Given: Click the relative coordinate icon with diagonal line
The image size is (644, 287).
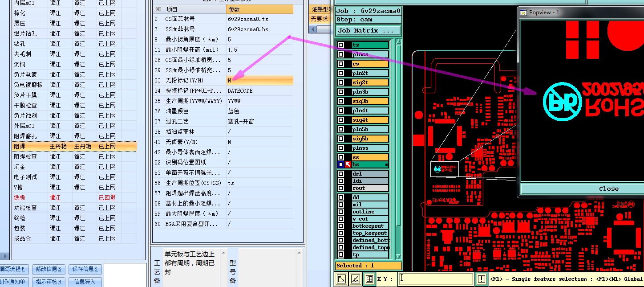Looking at the screenshot, I should pos(355,279).
